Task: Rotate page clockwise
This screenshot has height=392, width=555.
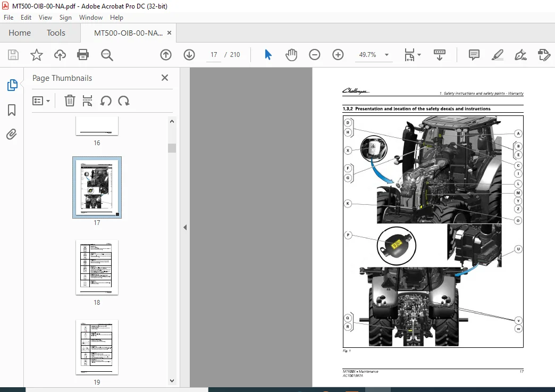Action: tap(123, 101)
